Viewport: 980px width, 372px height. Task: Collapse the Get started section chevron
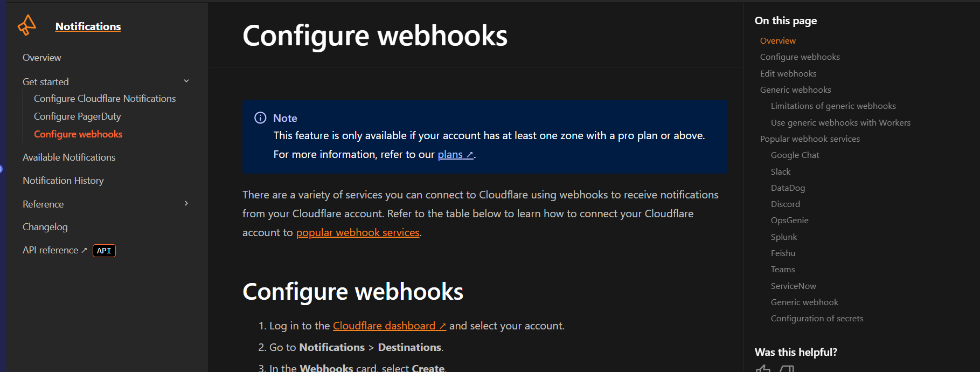click(186, 81)
